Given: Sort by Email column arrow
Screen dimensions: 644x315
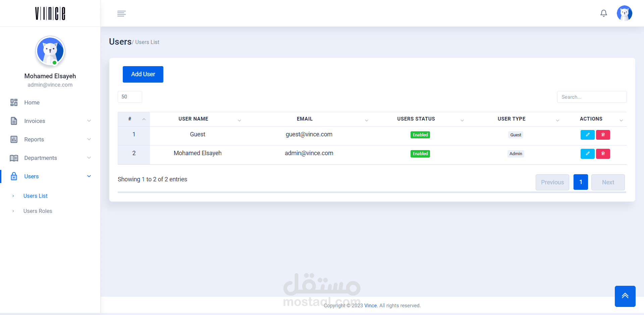Looking at the screenshot, I should coord(367,120).
